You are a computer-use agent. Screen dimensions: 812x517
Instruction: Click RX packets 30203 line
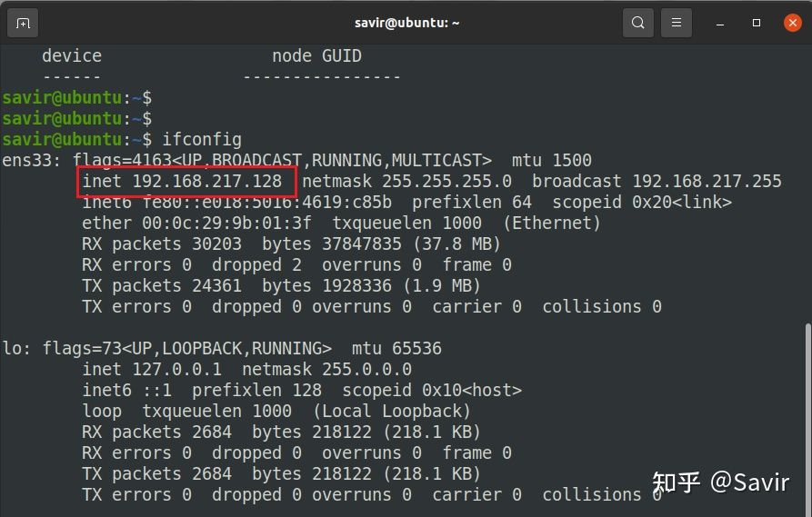coord(162,244)
